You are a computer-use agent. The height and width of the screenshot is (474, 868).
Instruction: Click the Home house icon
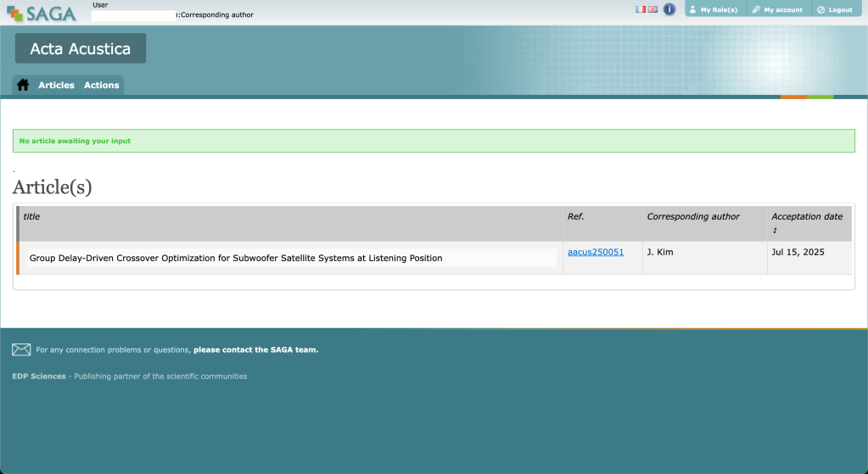(23, 85)
